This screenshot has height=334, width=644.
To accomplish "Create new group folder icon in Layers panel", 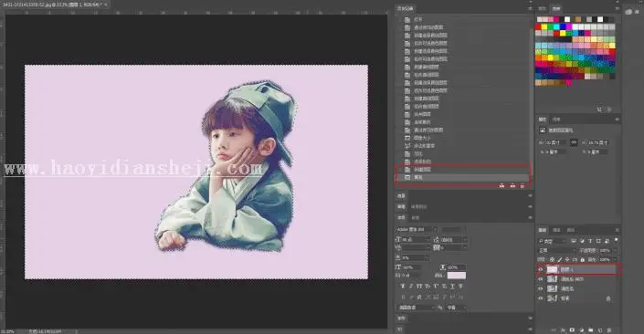I will tap(591, 330).
